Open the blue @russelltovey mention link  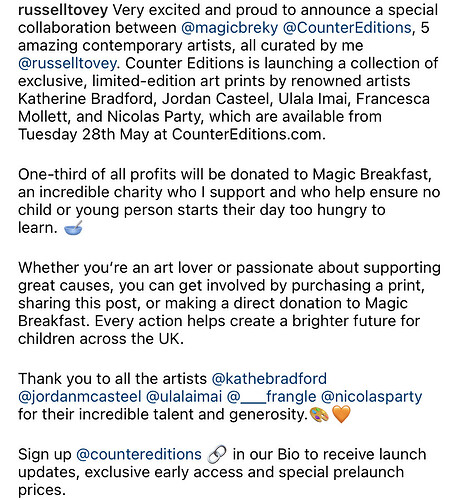click(68, 64)
